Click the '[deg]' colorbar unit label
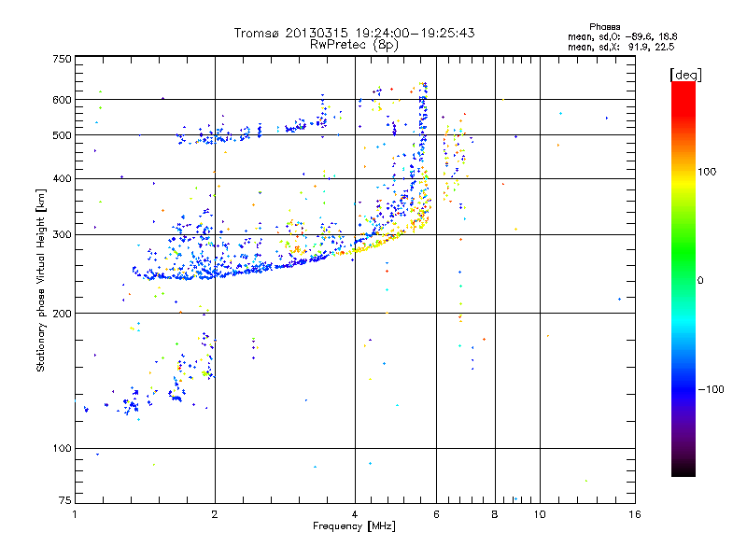Viewport: 747px width, 560px height. [x=685, y=75]
